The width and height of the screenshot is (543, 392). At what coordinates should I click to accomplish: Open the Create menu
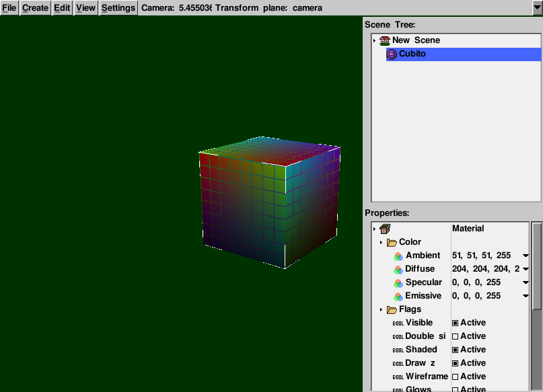[35, 7]
